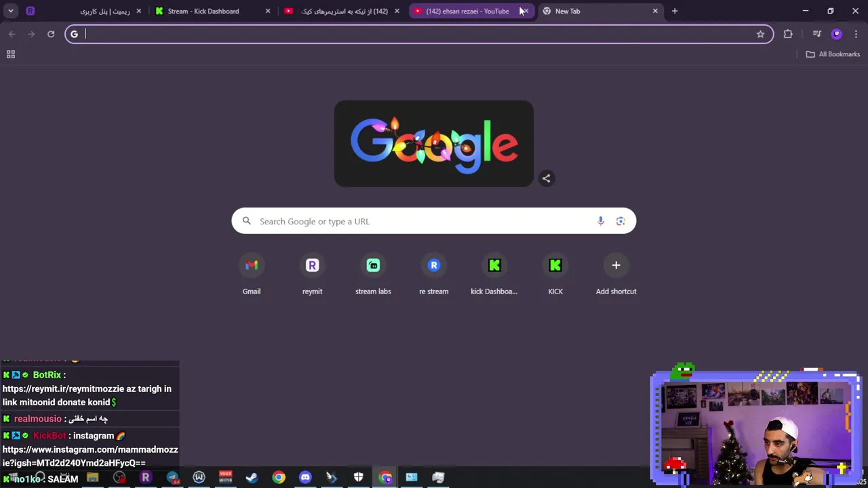Select the New Tab tab
868x488 pixels.
click(601, 11)
